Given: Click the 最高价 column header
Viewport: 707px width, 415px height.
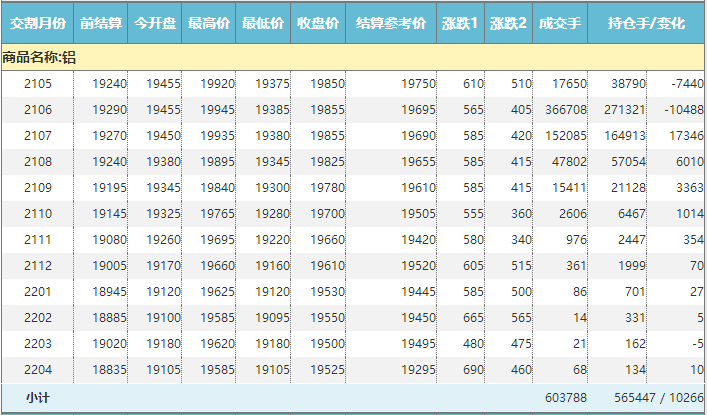Looking at the screenshot, I should [x=210, y=23].
